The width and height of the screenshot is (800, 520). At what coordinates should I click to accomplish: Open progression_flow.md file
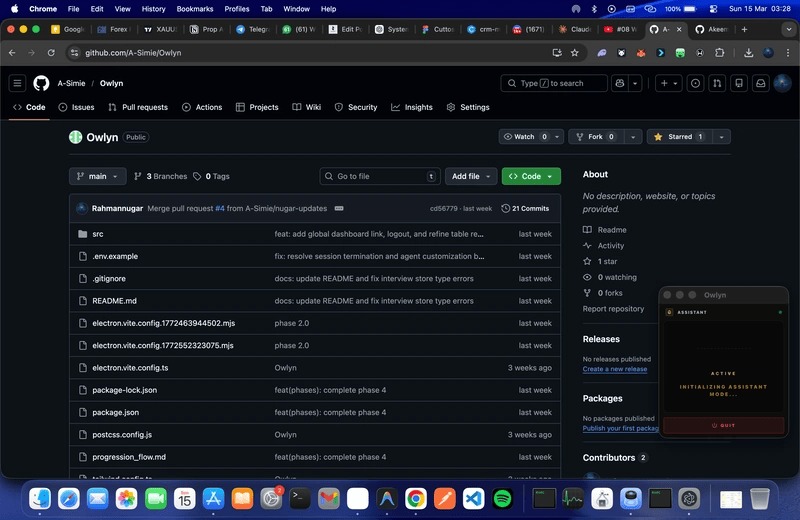click(129, 457)
